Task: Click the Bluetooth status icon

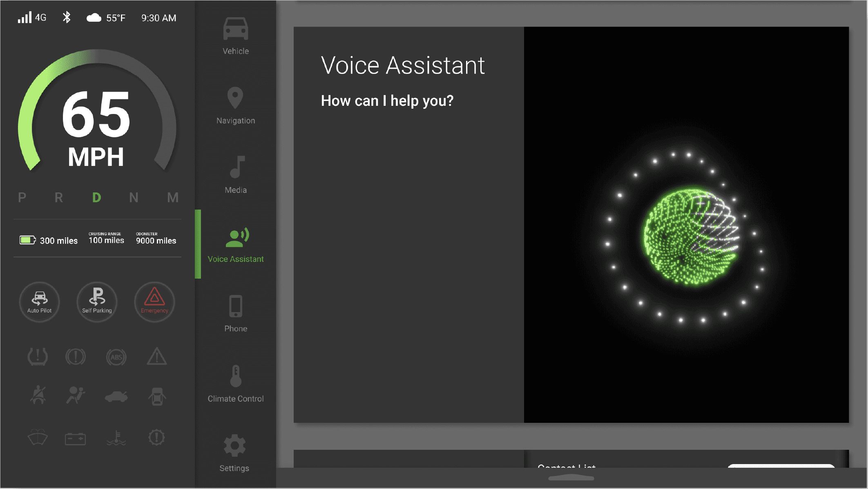Action: [x=67, y=18]
